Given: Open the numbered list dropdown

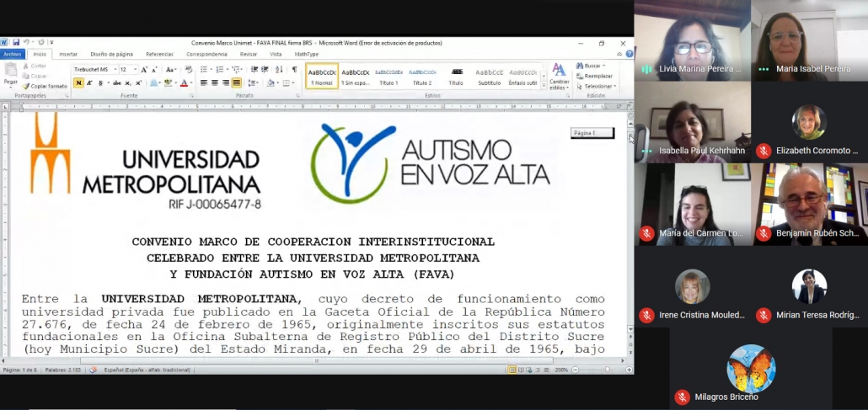Looking at the screenshot, I should tap(226, 70).
